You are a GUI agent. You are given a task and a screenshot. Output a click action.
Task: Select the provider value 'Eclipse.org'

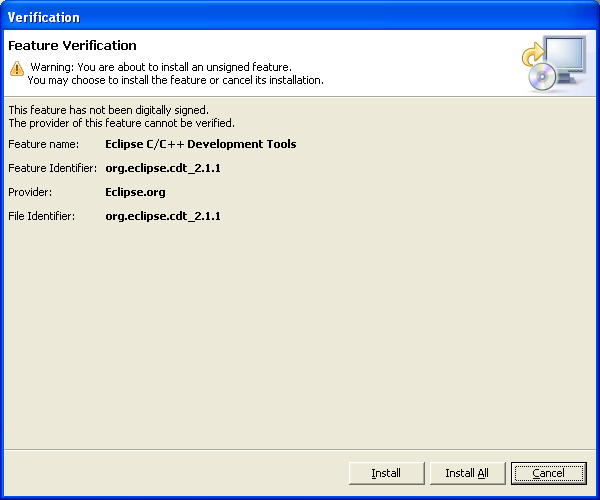[x=135, y=192]
